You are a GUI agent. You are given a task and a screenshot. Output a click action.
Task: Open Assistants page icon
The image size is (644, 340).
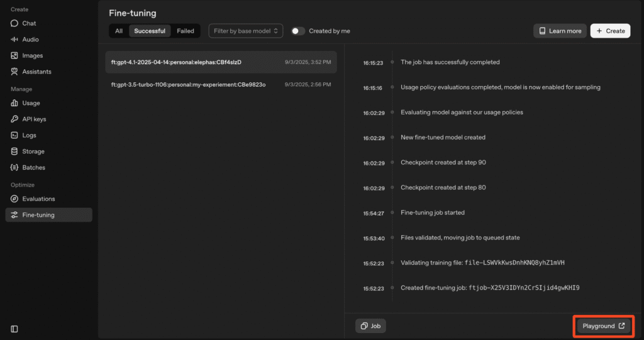click(14, 72)
